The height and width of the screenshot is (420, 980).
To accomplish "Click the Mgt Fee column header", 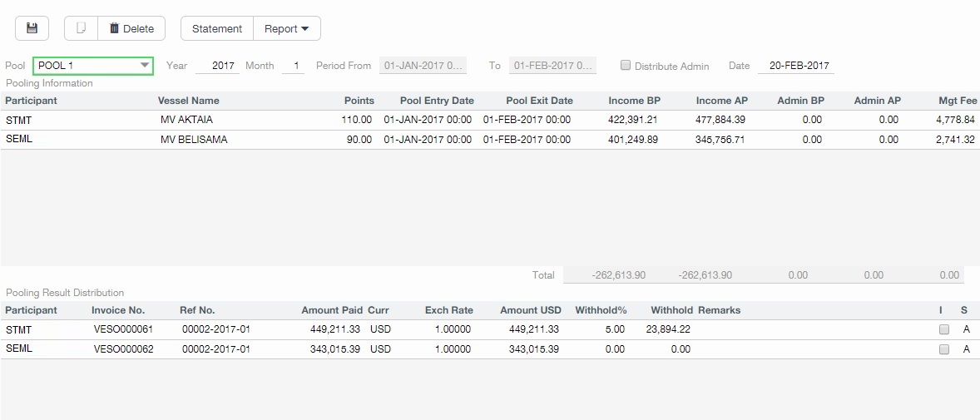I will pos(957,101).
